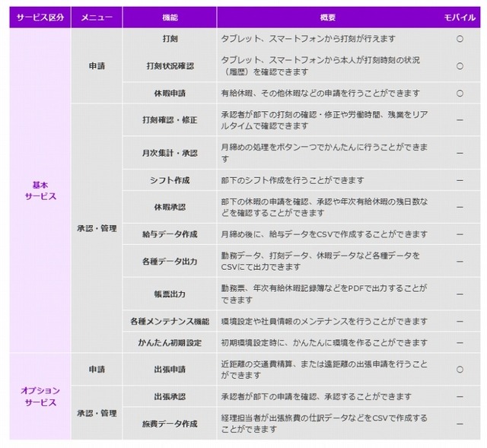Click description 初期環境設定時に、かんたんに環境を作る

(324, 343)
